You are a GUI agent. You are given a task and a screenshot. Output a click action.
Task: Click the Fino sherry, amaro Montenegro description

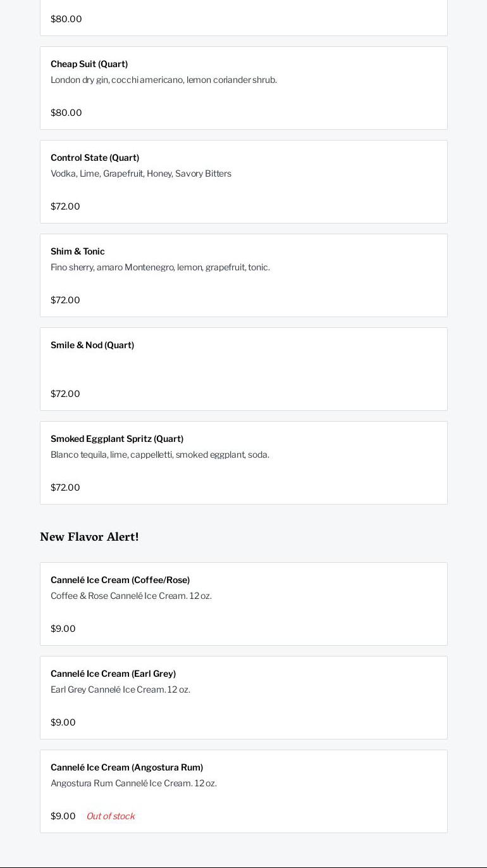160,267
